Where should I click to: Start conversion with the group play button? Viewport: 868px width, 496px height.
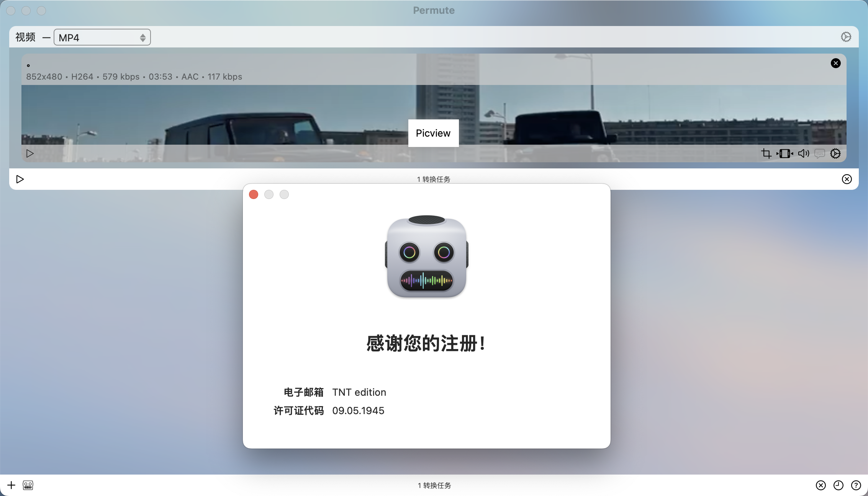[x=20, y=179]
